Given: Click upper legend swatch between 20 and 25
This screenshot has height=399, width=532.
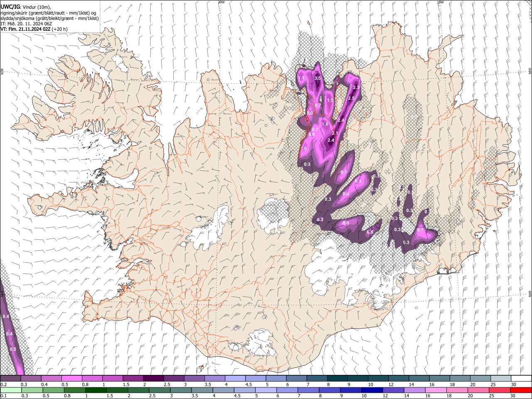Looking at the screenshot, I should point(480,378).
